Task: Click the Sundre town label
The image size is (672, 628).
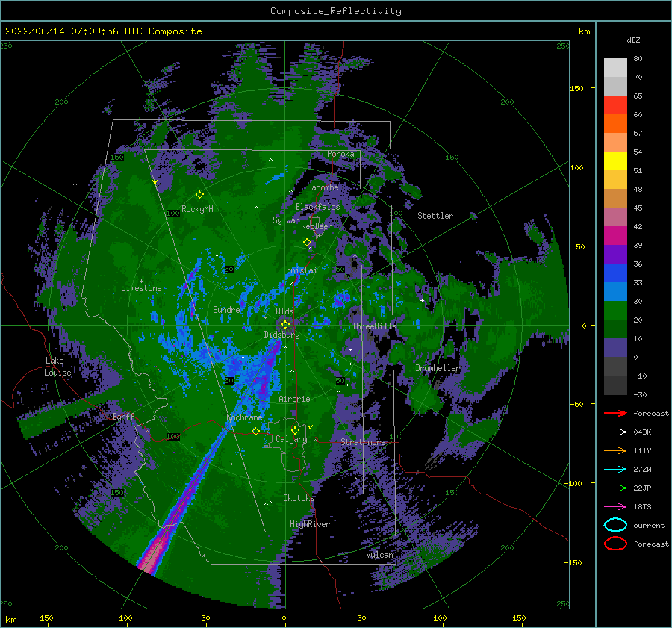Action: (x=226, y=309)
